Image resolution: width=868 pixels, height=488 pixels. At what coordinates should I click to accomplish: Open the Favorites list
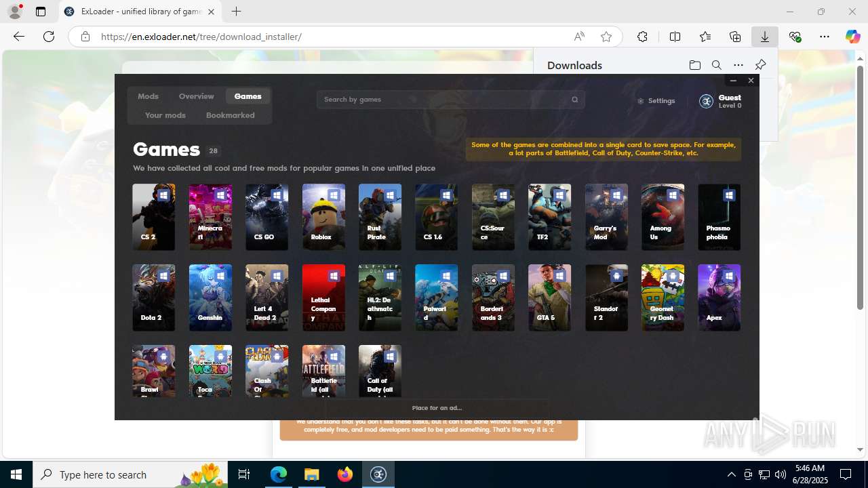tap(705, 37)
